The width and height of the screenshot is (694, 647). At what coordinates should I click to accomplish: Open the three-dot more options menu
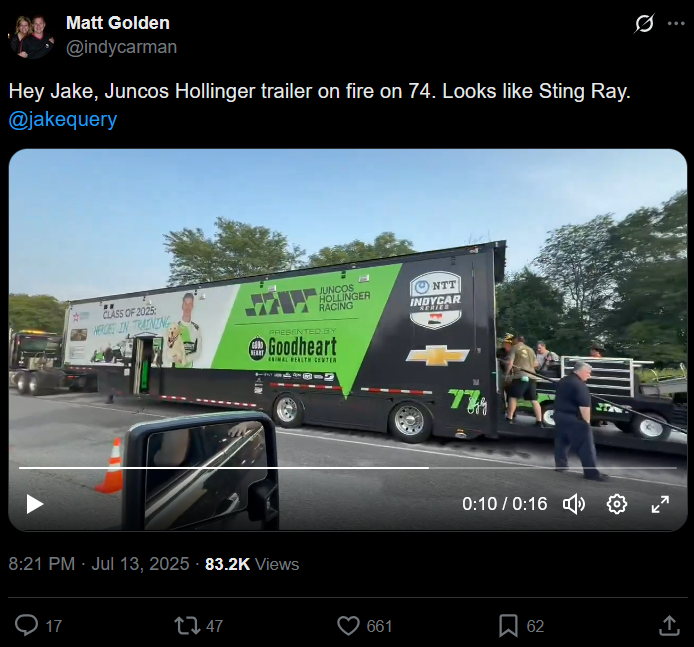[676, 23]
